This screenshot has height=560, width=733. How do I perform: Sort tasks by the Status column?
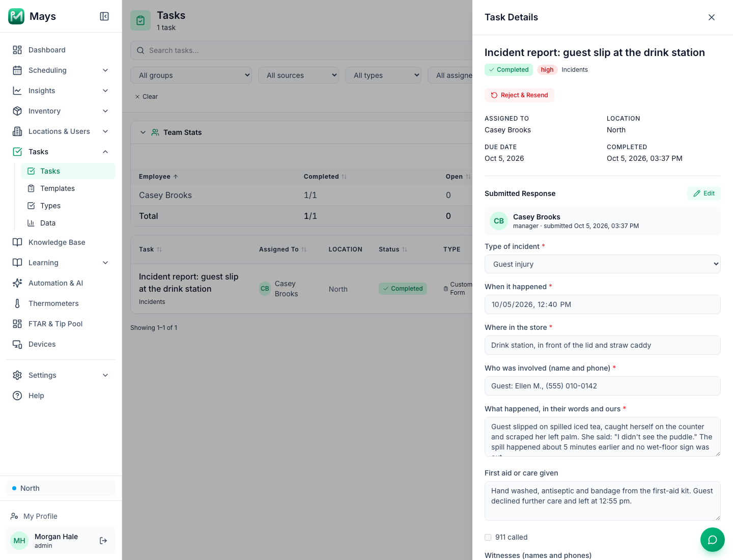pos(393,249)
